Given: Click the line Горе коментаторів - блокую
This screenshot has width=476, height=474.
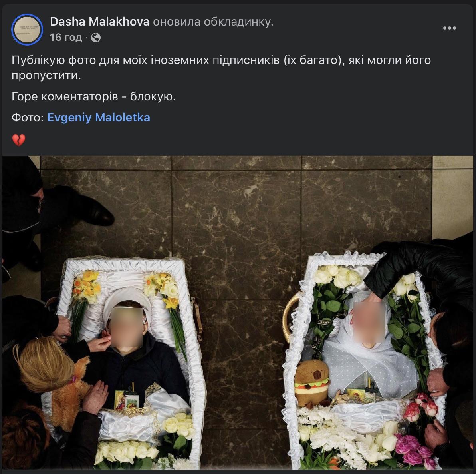Looking at the screenshot, I should tap(93, 96).
